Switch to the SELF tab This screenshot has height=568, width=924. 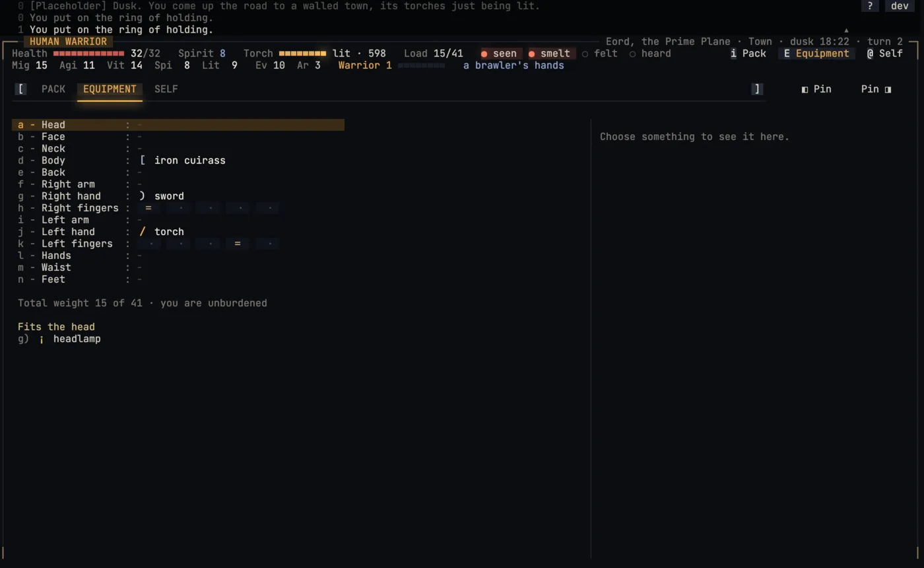pyautogui.click(x=166, y=89)
